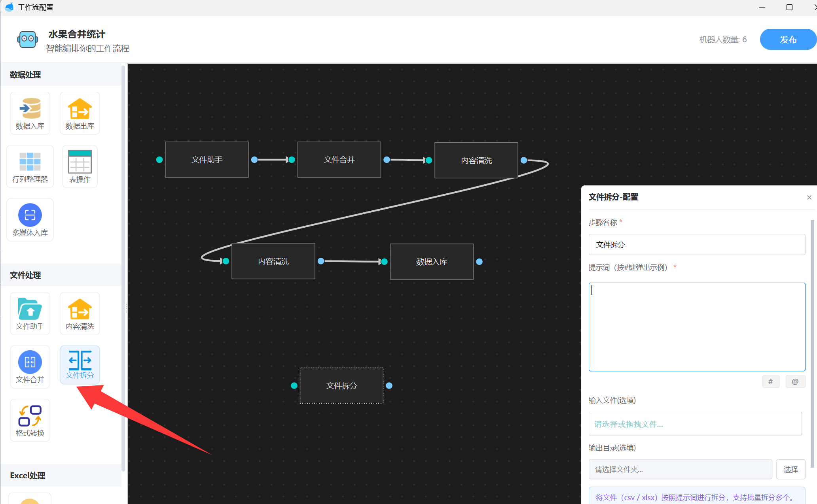Click the 提示词 prompt text area

696,327
